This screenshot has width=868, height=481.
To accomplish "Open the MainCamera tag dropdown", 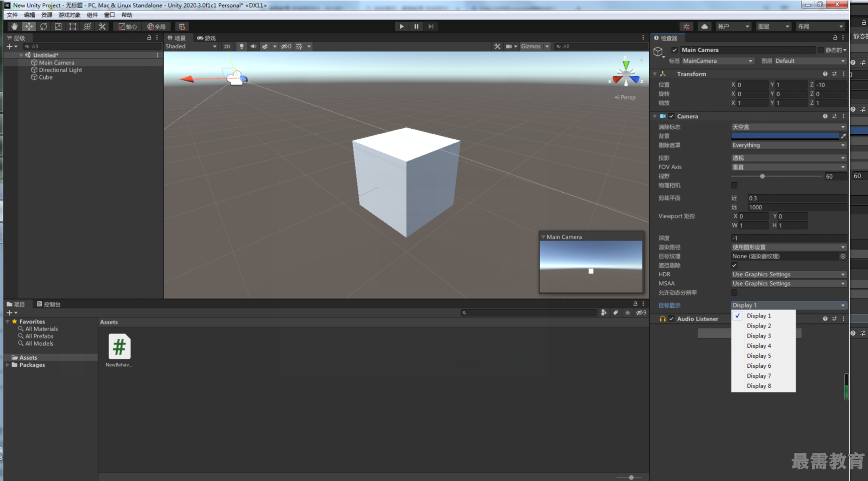I will [718, 61].
